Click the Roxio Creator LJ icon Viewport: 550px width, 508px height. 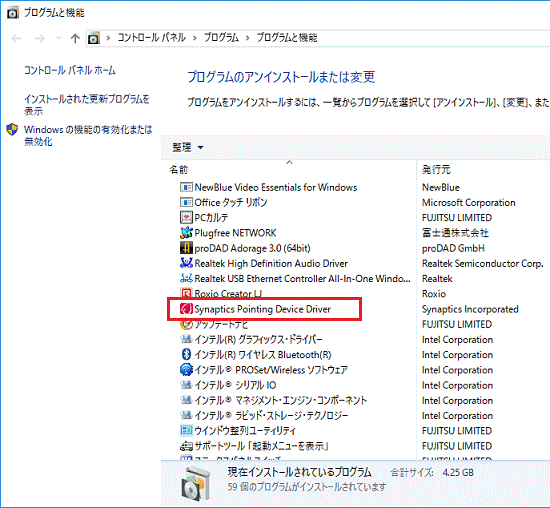(x=186, y=293)
